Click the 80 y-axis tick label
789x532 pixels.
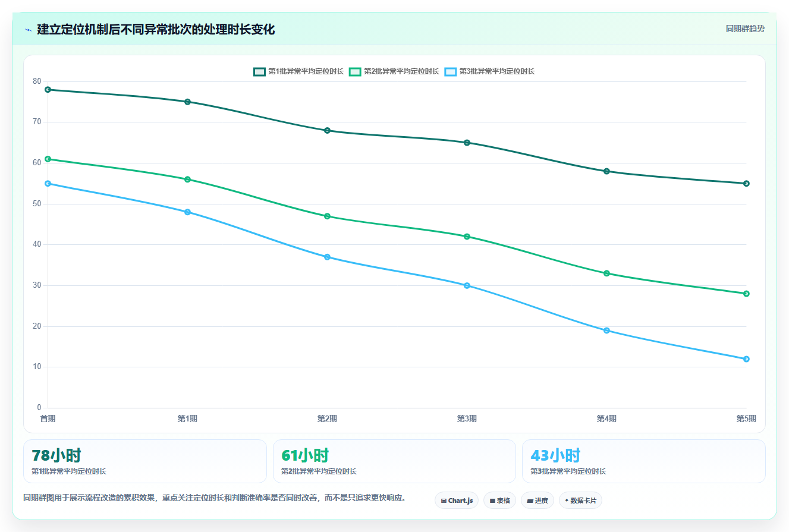(x=37, y=81)
